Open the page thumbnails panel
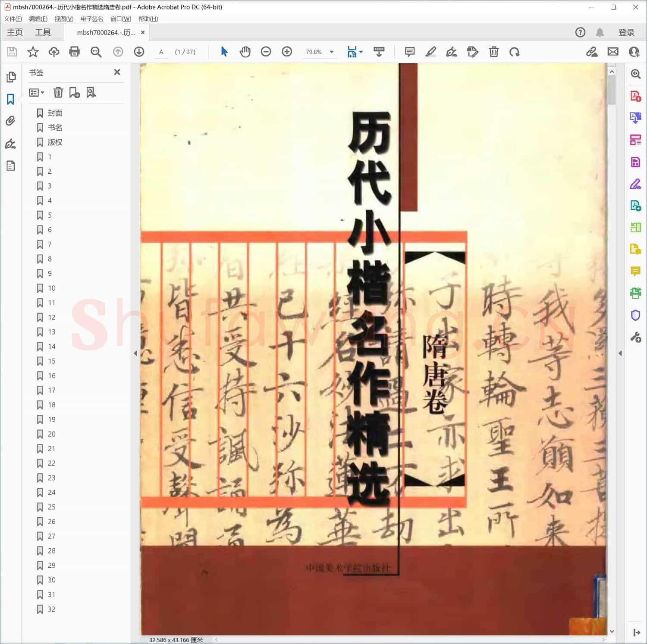The image size is (647, 644). pyautogui.click(x=11, y=78)
